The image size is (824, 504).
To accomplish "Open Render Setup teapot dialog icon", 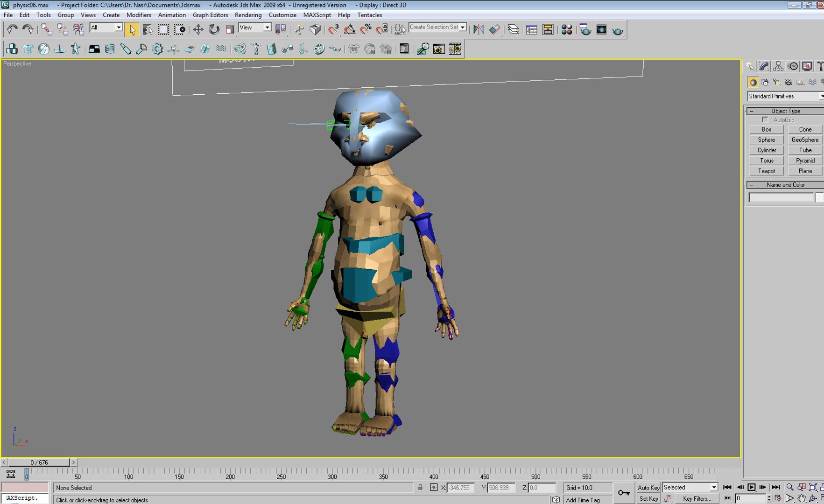I will click(x=585, y=30).
